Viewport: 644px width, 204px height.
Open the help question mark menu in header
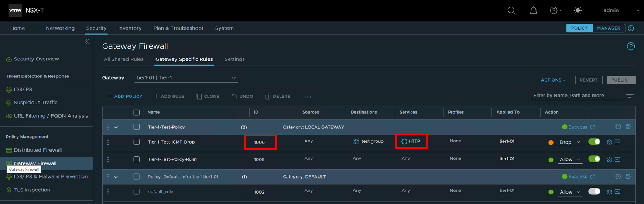point(556,10)
